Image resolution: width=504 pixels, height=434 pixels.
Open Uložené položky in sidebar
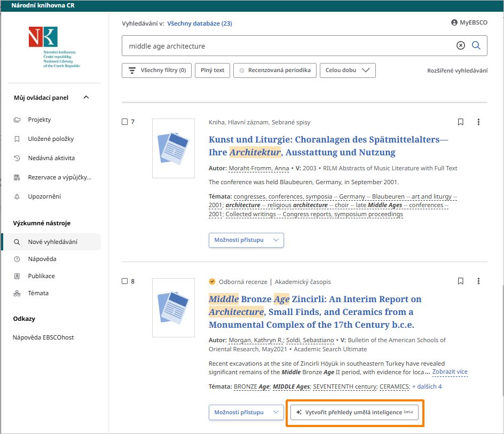(51, 139)
